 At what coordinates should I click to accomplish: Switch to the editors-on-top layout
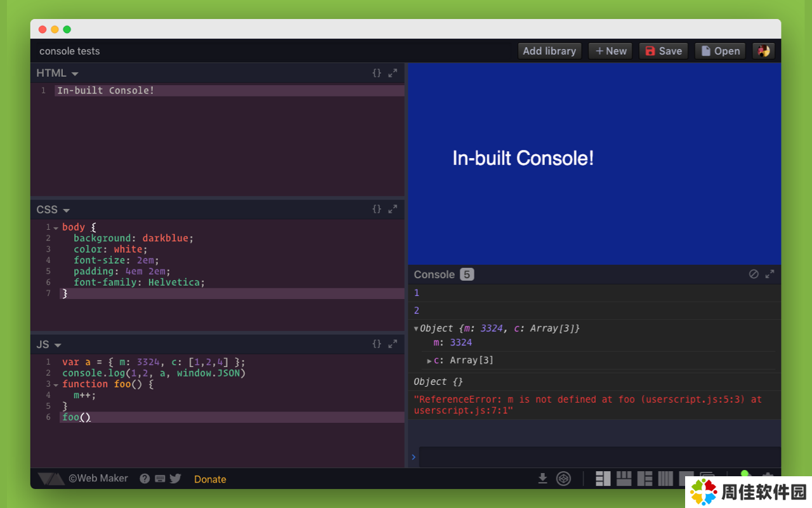624,478
